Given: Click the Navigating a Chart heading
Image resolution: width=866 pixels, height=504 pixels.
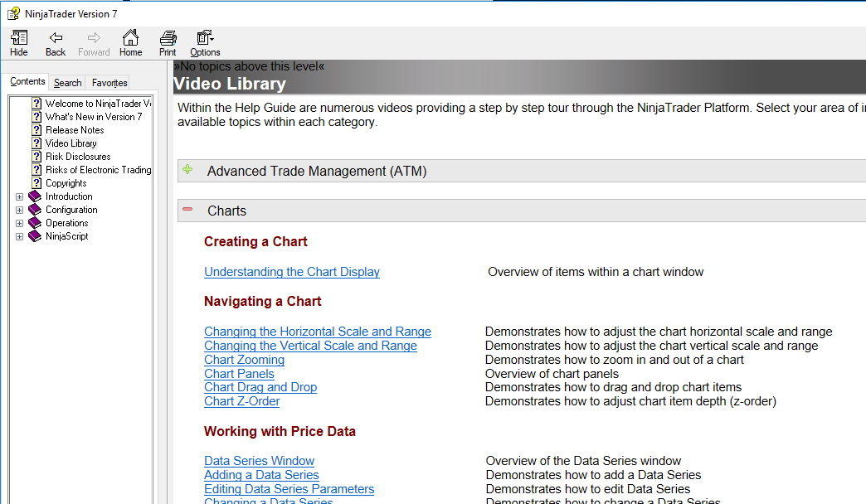Looking at the screenshot, I should [262, 302].
